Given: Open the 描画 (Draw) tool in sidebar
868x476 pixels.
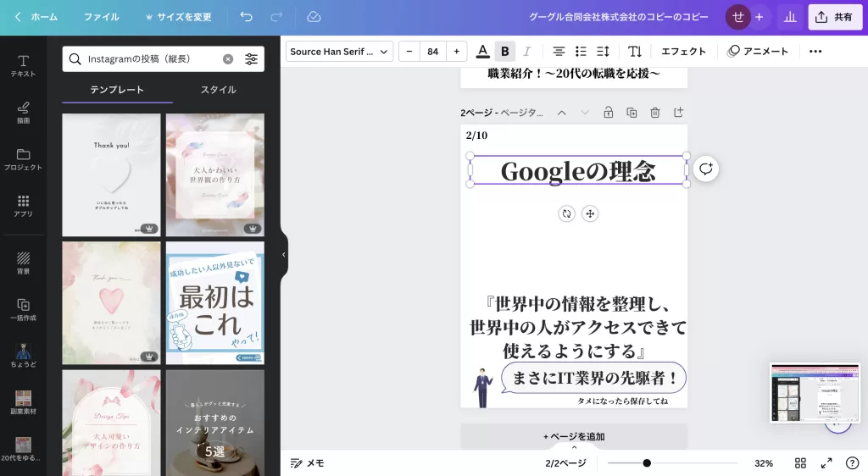Looking at the screenshot, I should 23,113.
